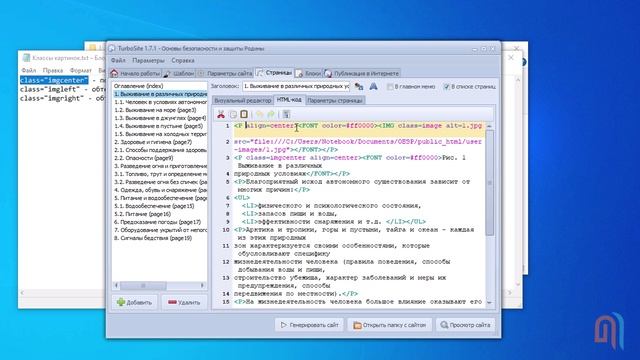
Task: Select 4. Одежда, обувь и снаряжение
Action: point(160,190)
